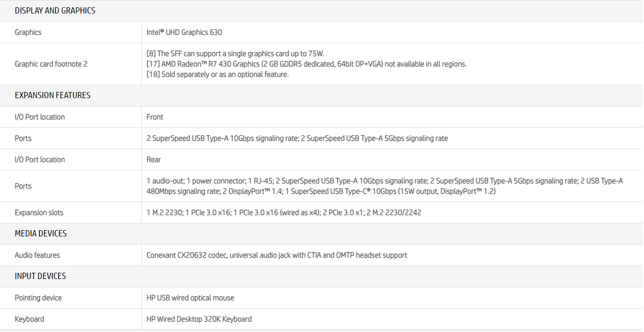Click the "Expansion slots" row label
Viewport: 644px width, 332px height.
[x=39, y=213]
